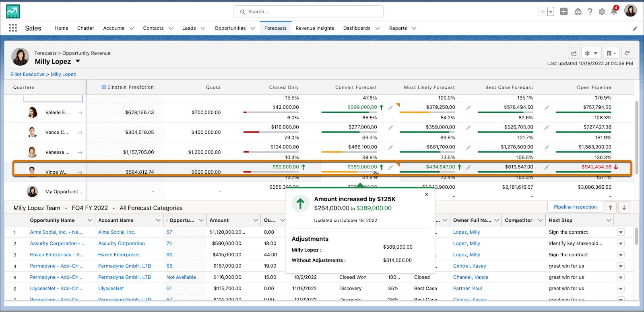Go to the Home tab
Image resolution: width=644 pixels, height=312 pixels.
pos(61,28)
